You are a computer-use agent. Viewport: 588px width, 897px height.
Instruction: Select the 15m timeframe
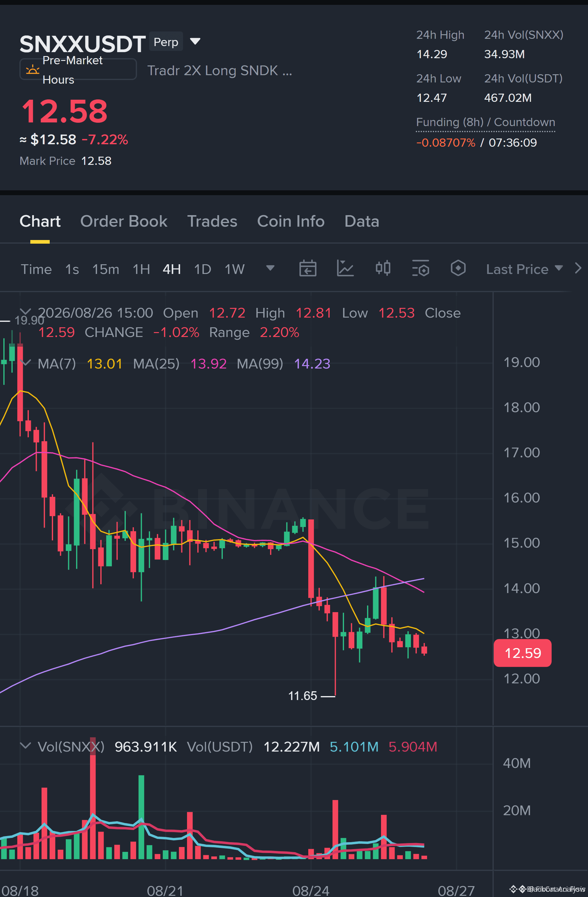105,269
